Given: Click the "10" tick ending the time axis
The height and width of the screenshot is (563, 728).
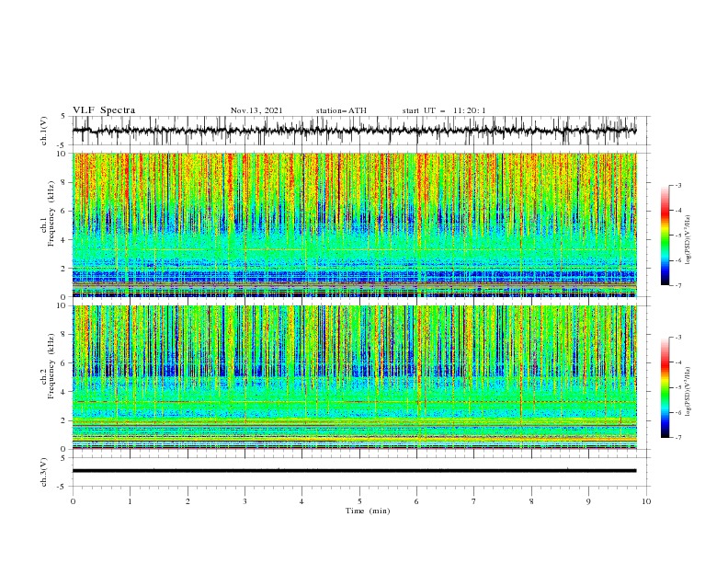Looking at the screenshot, I should coord(646,501).
